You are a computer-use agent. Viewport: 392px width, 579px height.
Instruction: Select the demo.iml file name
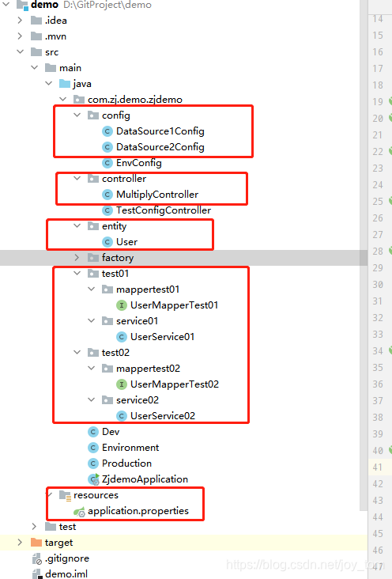pos(66,573)
